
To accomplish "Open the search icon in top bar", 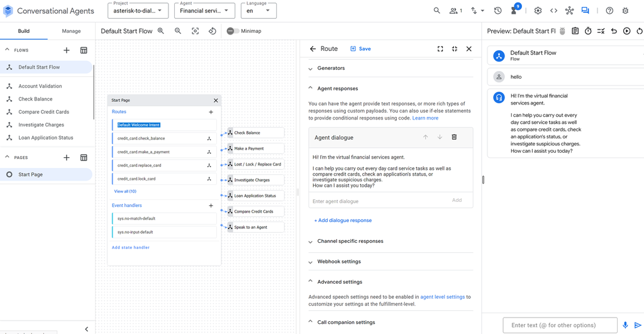I will (x=437, y=11).
